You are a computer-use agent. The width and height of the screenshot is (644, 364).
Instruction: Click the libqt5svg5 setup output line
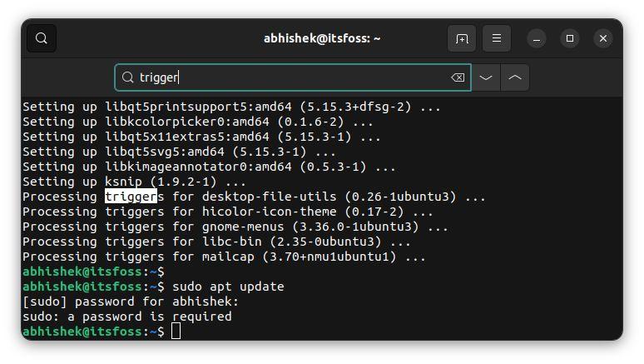[x=179, y=152]
